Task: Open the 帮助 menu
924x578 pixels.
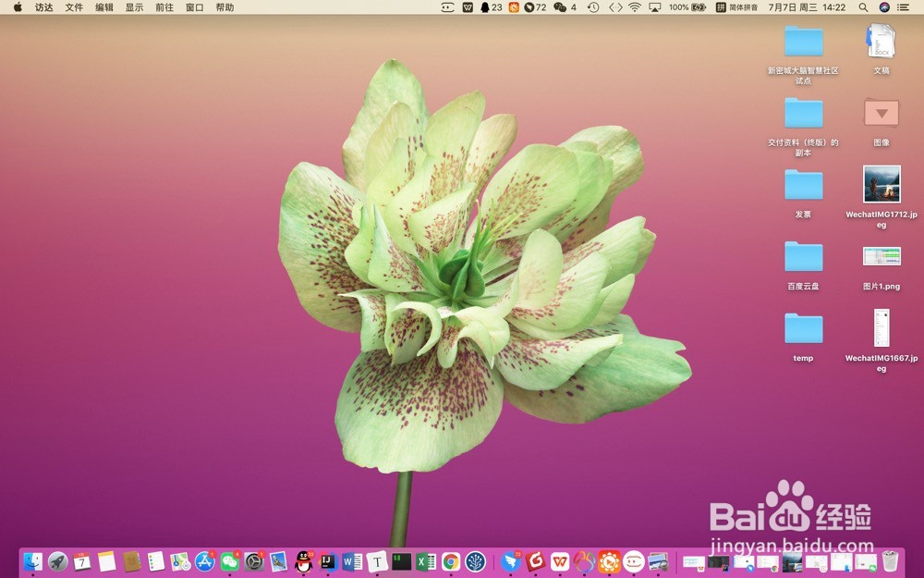Action: click(225, 7)
